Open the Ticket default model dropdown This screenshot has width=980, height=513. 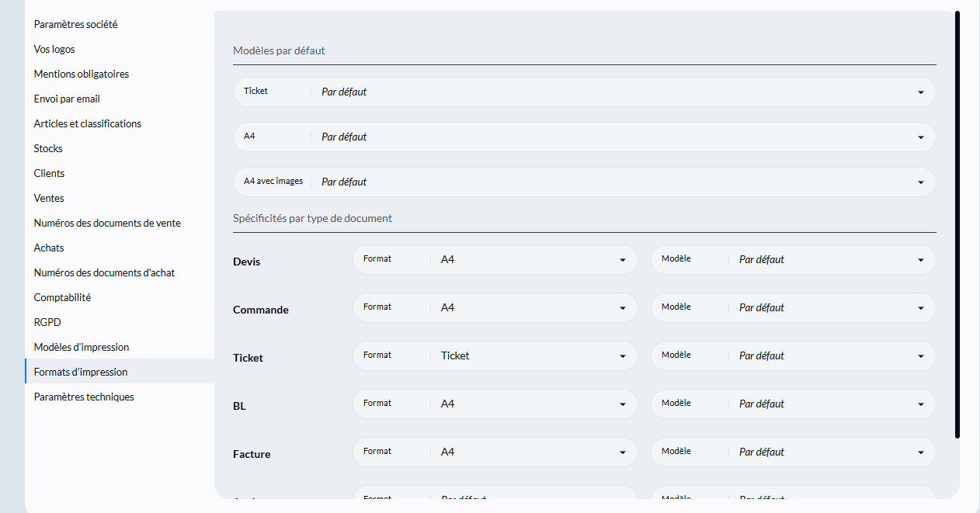585,92
